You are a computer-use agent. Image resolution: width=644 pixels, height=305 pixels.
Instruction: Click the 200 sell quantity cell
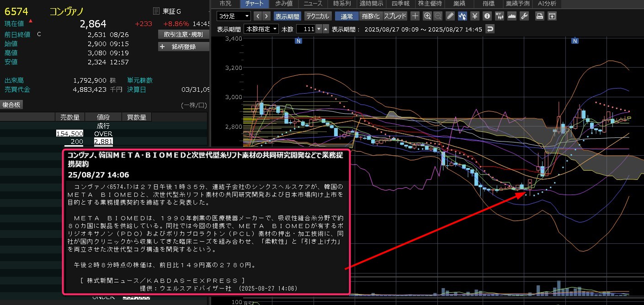click(76, 142)
